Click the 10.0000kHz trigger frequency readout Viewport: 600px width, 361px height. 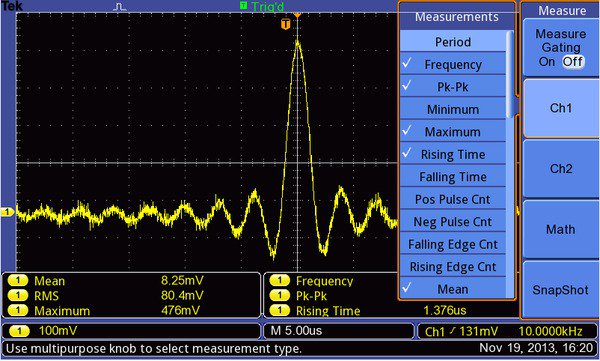coord(550,331)
